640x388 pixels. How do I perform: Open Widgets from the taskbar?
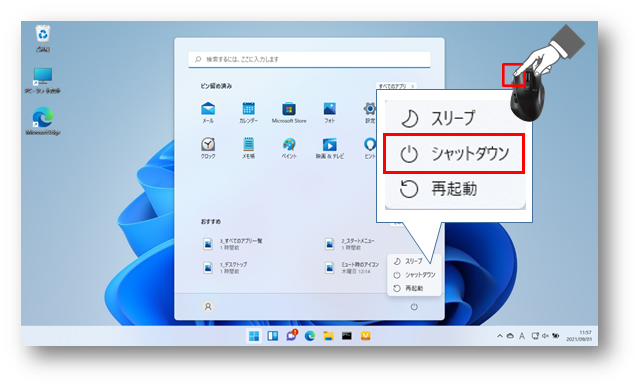(273, 336)
